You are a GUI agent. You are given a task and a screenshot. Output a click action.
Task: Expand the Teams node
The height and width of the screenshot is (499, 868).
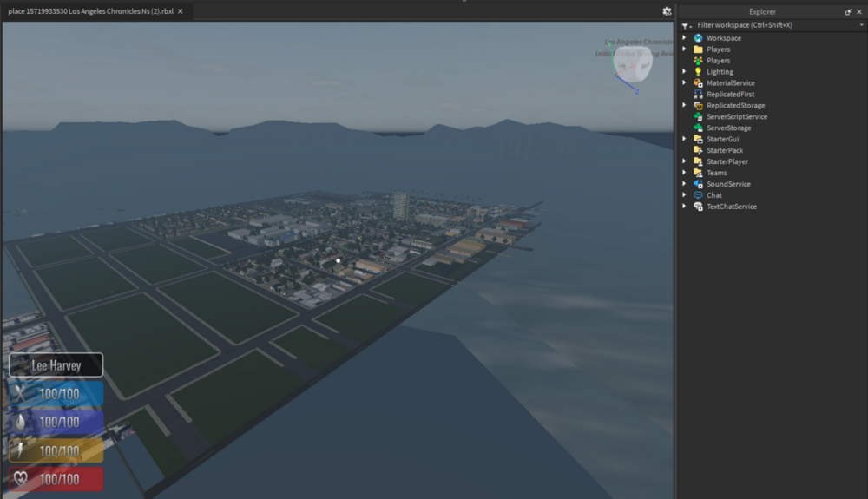pyautogui.click(x=684, y=173)
